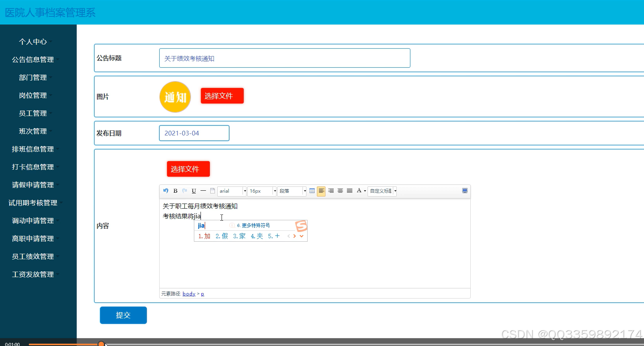The height and width of the screenshot is (346, 644).
Task: Open the arial font family dropdown
Action: pyautogui.click(x=232, y=191)
